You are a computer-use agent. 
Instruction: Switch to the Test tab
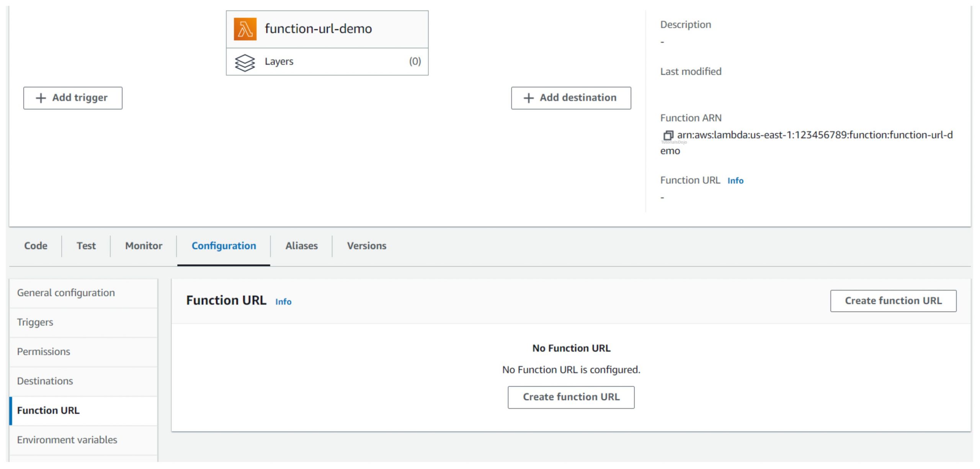tap(86, 246)
